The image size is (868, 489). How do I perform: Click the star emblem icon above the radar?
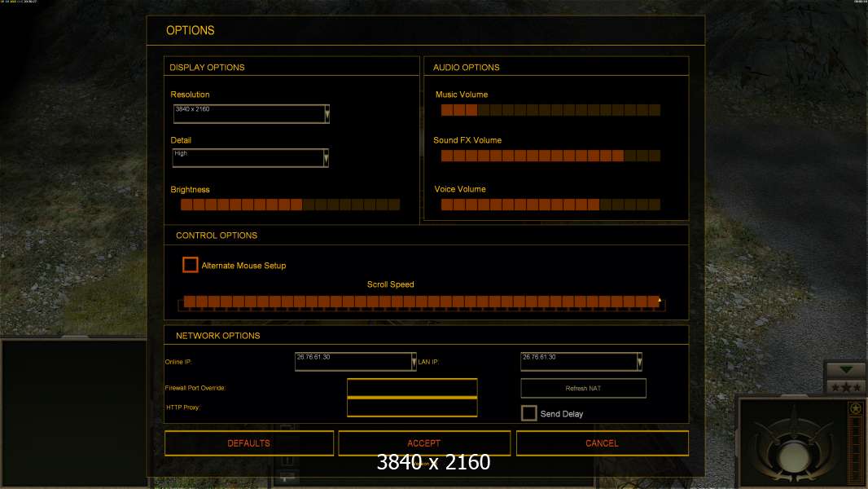point(856,408)
